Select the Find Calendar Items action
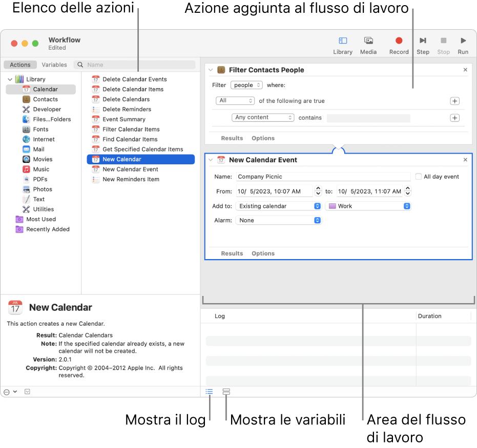Screen dimensions: 477x448 (x=125, y=139)
